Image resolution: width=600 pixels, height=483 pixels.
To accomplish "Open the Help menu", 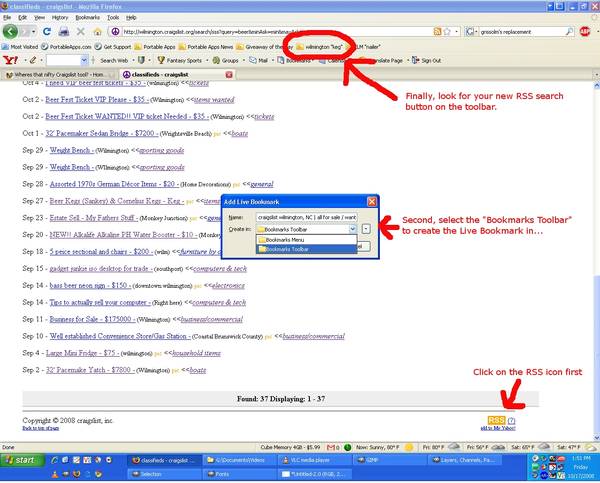I will 131,18.
